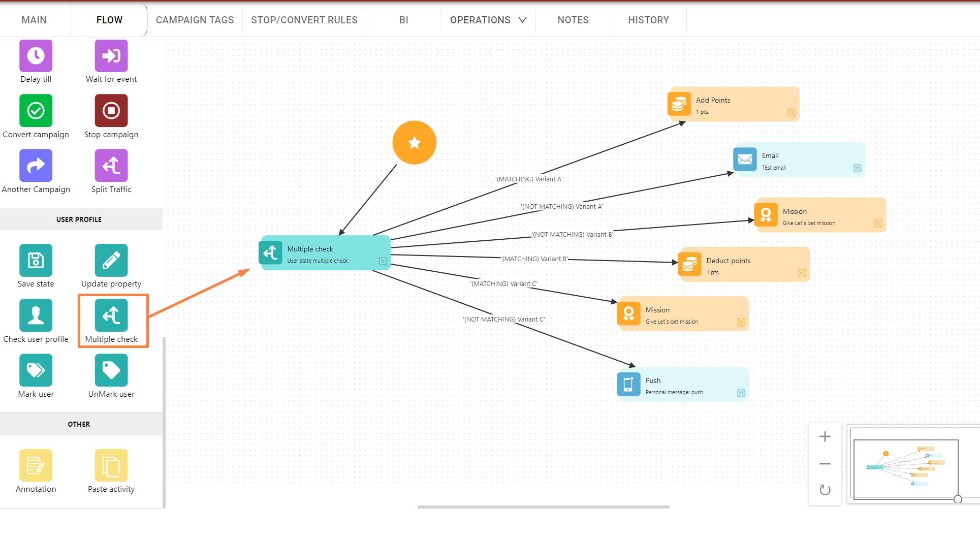Reset the canvas view with rotate button
This screenshot has height=541, width=980.
(825, 490)
